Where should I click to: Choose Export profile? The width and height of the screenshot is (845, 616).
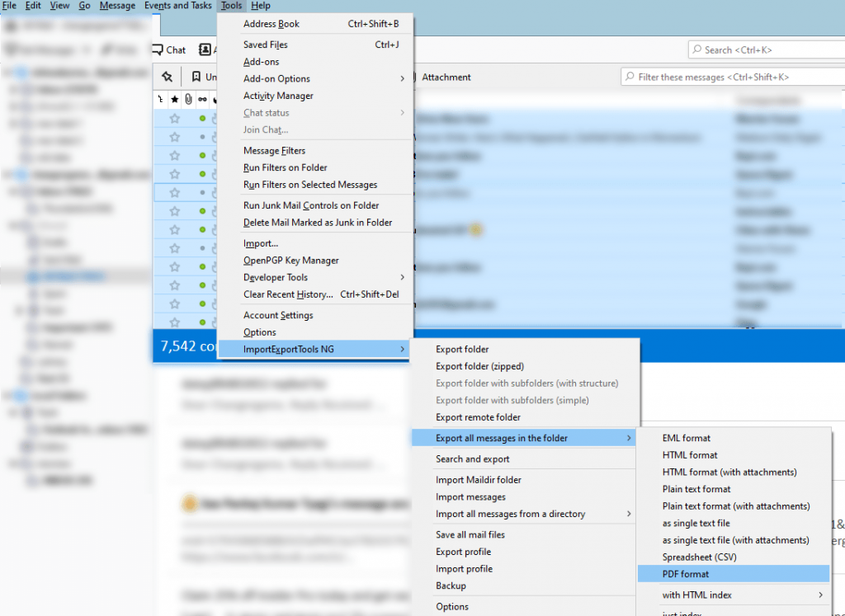[x=524, y=552]
